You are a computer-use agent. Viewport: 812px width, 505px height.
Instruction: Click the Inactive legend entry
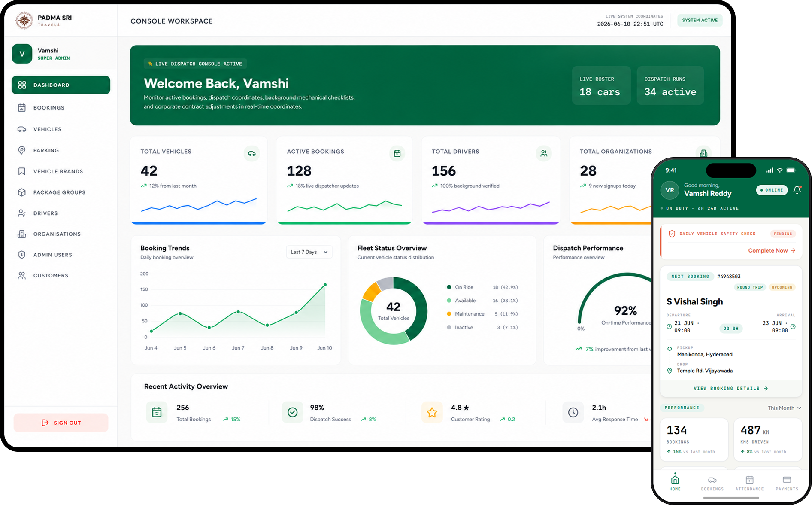[x=482, y=327]
